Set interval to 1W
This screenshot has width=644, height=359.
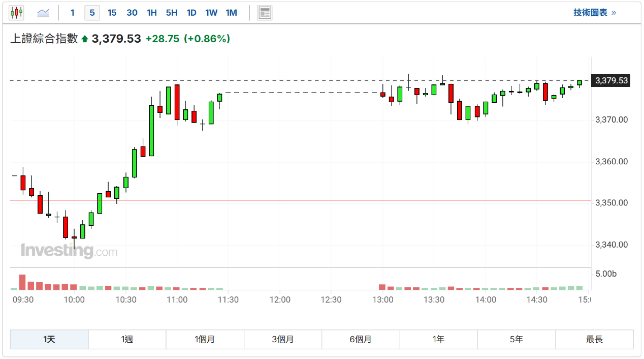[x=211, y=13]
